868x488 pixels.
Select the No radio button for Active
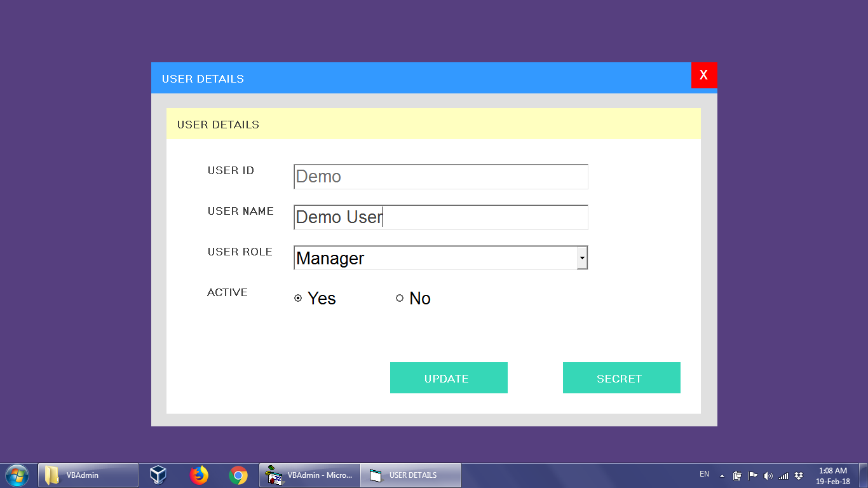point(400,298)
